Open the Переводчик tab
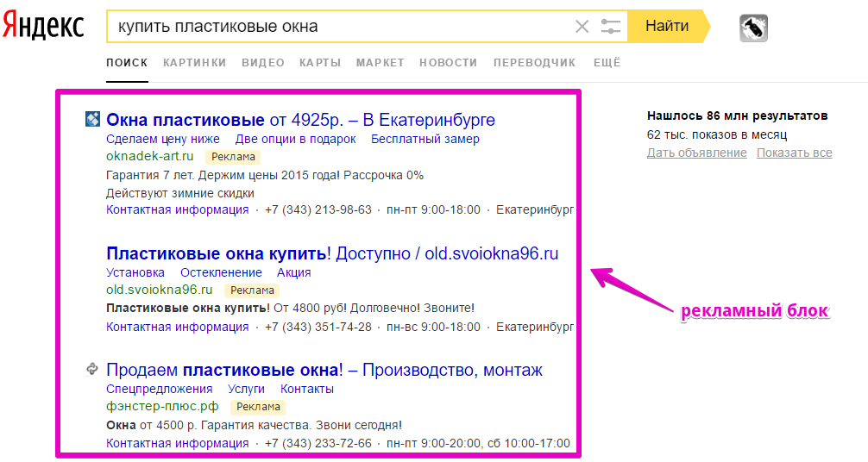The height and width of the screenshot is (462, 868). pyautogui.click(x=534, y=63)
